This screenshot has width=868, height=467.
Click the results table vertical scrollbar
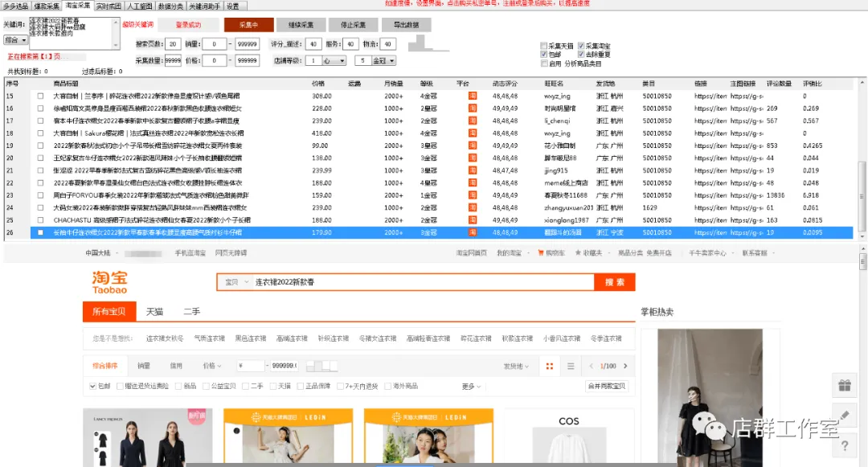coord(862,161)
